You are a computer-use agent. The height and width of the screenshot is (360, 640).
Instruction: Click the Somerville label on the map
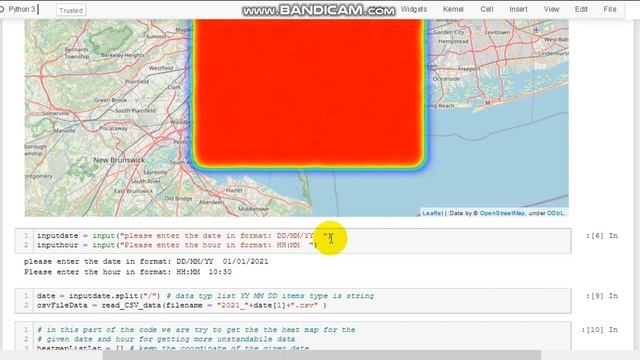pos(56,113)
